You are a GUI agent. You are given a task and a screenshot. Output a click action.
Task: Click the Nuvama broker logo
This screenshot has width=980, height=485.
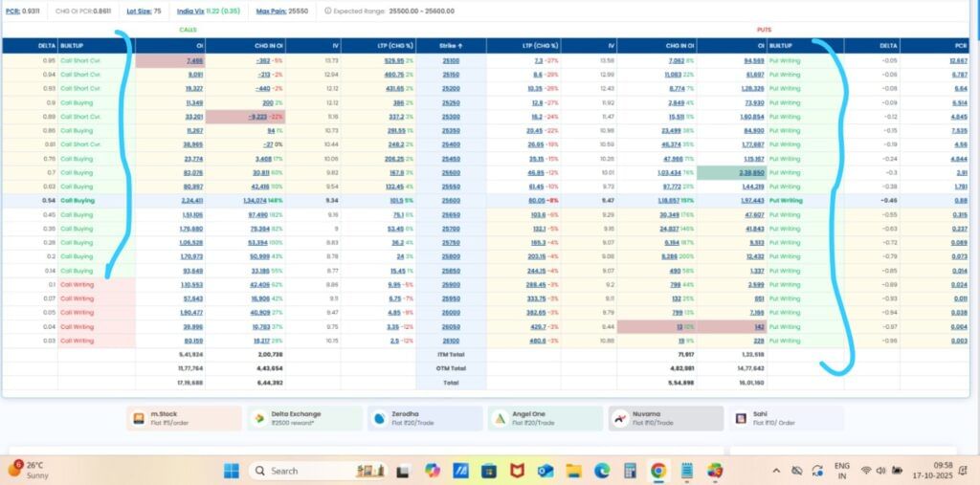pyautogui.click(x=620, y=418)
